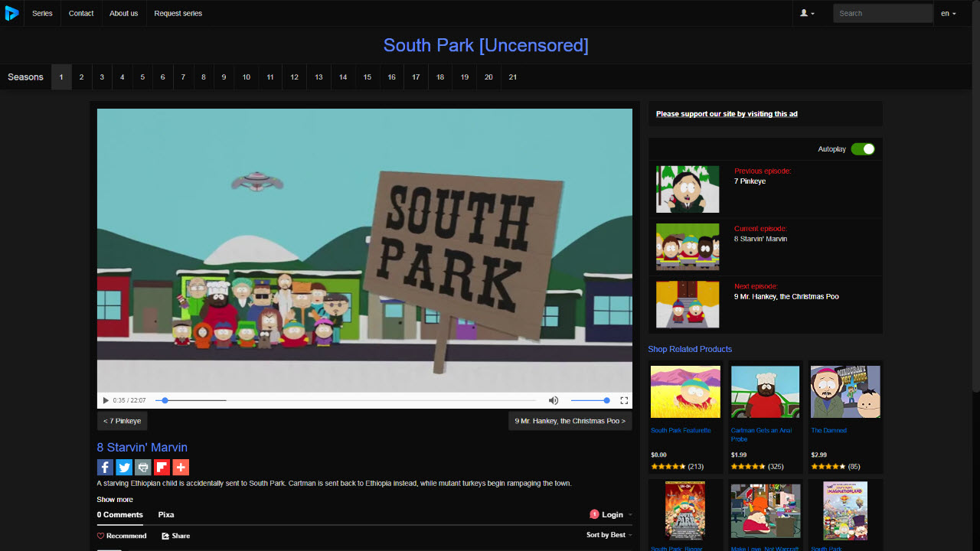Expand description with Show more
Image resolution: width=980 pixels, height=551 pixels.
pos(115,500)
